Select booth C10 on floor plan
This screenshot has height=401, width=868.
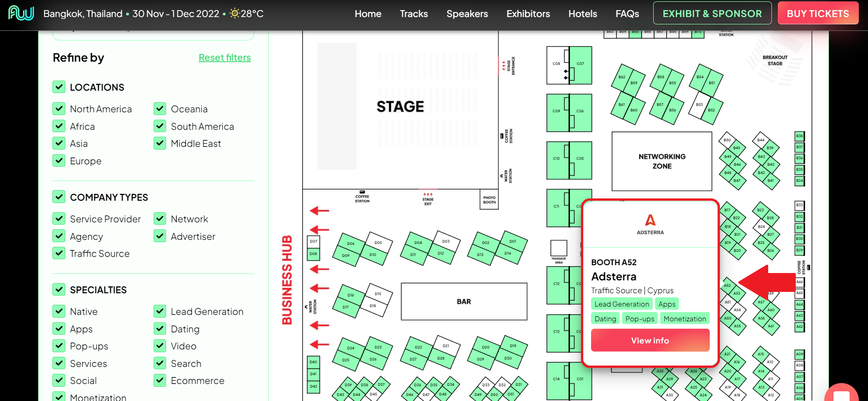coord(558,160)
